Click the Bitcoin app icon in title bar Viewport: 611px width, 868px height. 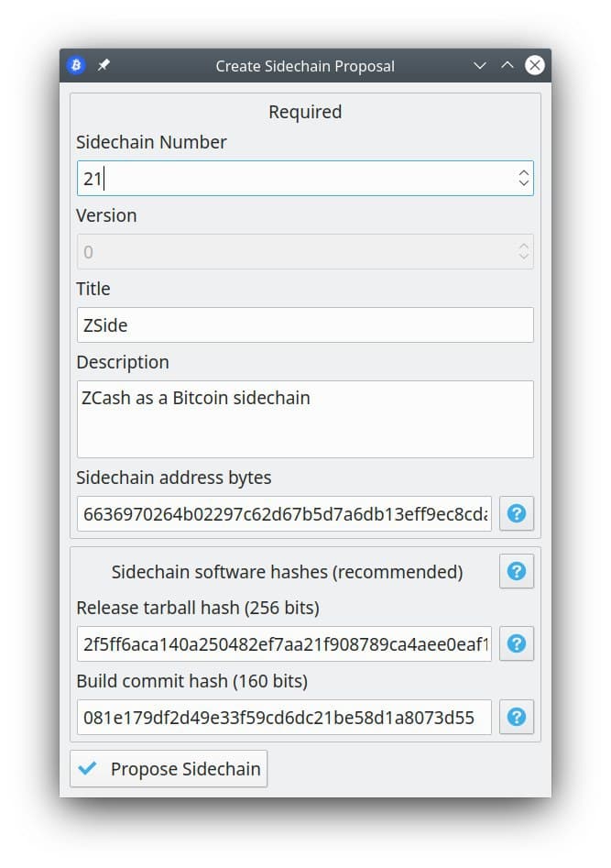point(76,65)
